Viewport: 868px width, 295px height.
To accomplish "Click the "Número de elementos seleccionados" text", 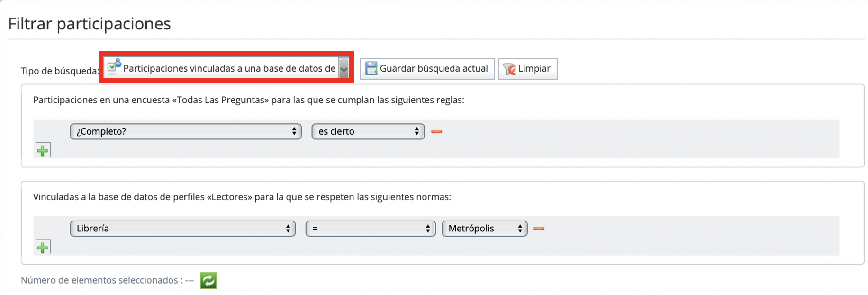I will (x=101, y=280).
